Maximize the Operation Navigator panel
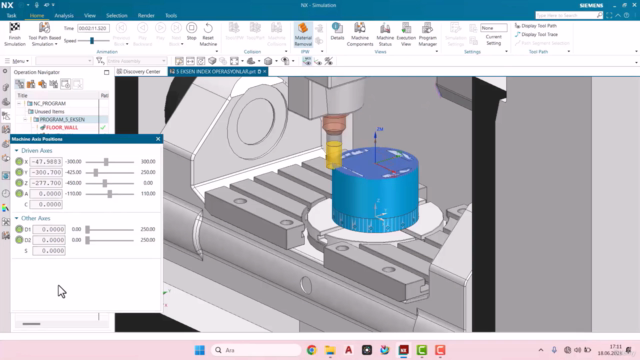The image size is (640, 360). [x=107, y=72]
